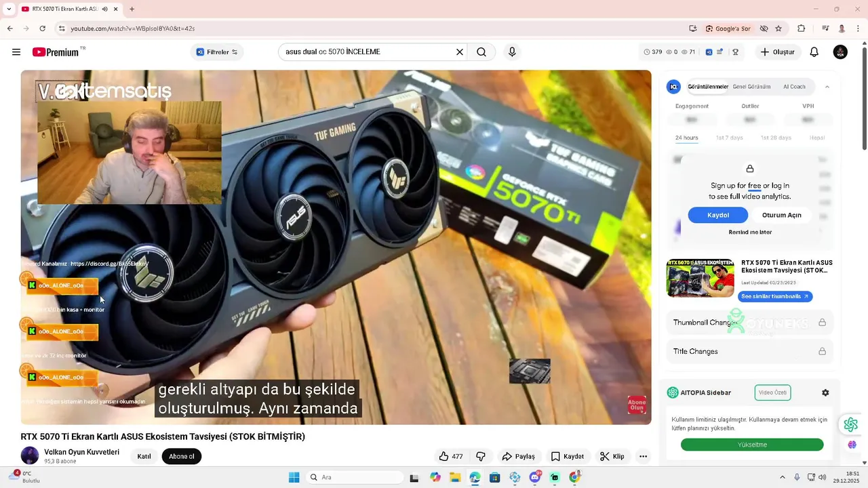Select the 24 hours tab

tap(686, 138)
